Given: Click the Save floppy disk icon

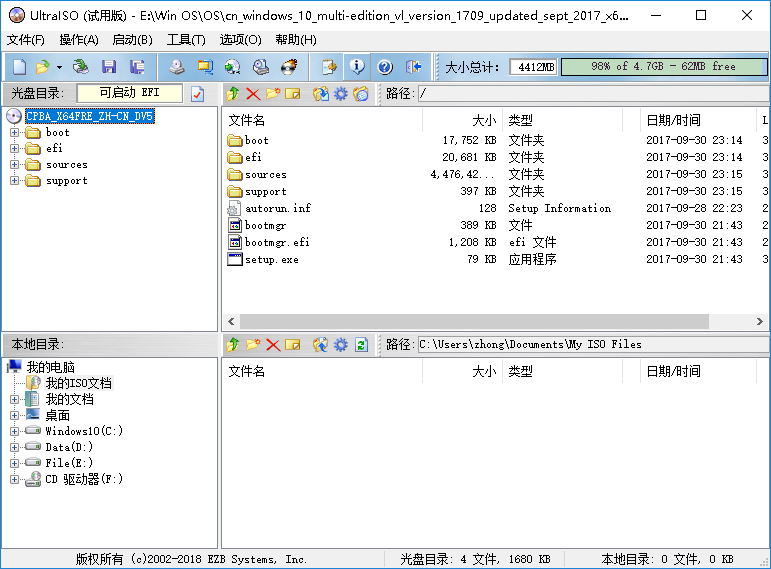Looking at the screenshot, I should click(109, 66).
